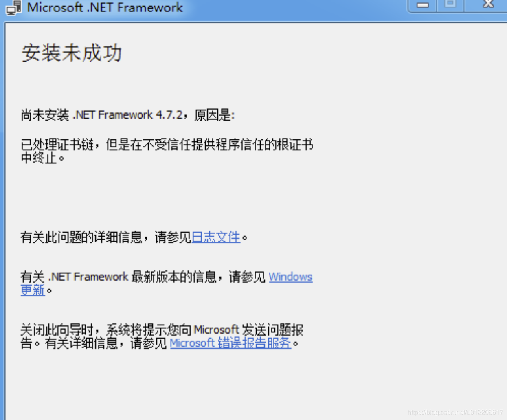The height and width of the screenshot is (420, 507).
Task: Open the Windows 更新 link
Action: tap(290, 277)
